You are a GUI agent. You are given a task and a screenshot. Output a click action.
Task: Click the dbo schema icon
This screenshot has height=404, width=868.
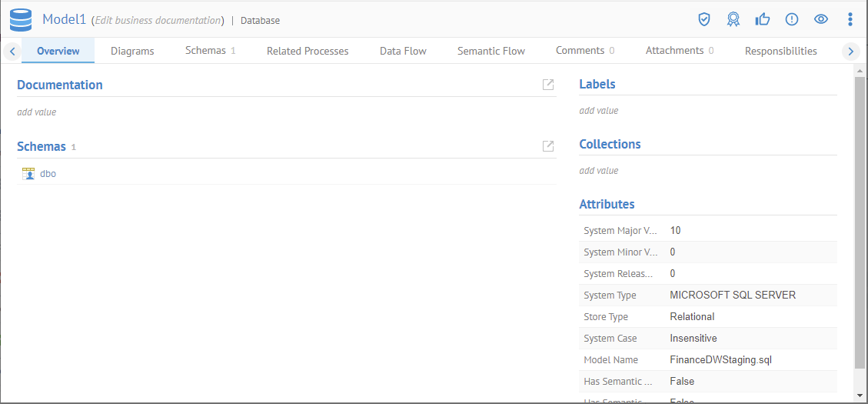(28, 174)
